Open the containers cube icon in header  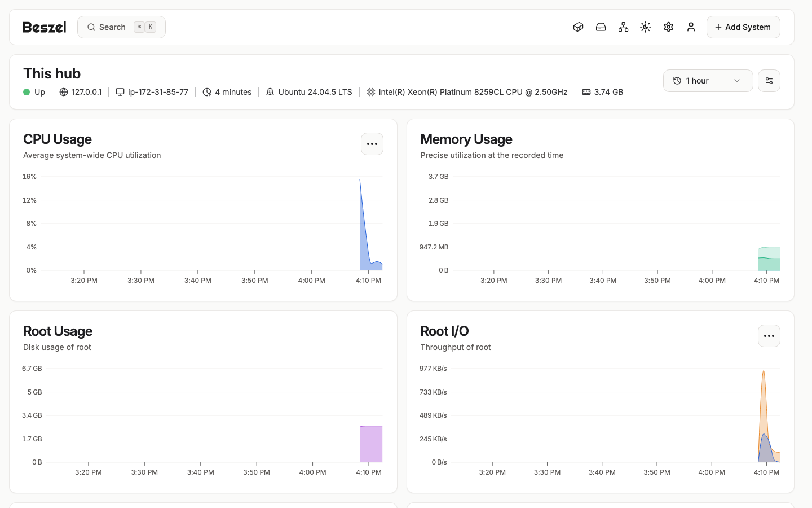tap(578, 27)
